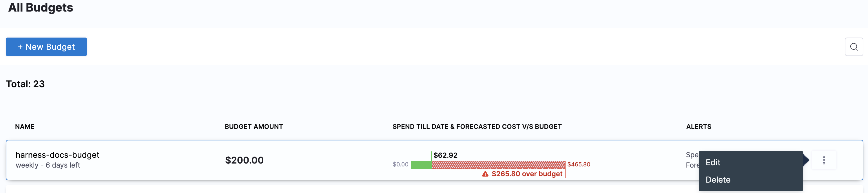This screenshot has width=868, height=193.
Task: Click the Total: 23 label
Action: tap(25, 84)
